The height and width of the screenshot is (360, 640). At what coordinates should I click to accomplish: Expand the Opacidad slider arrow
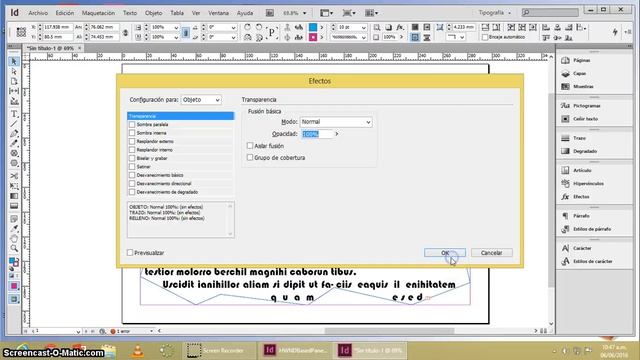tap(337, 134)
